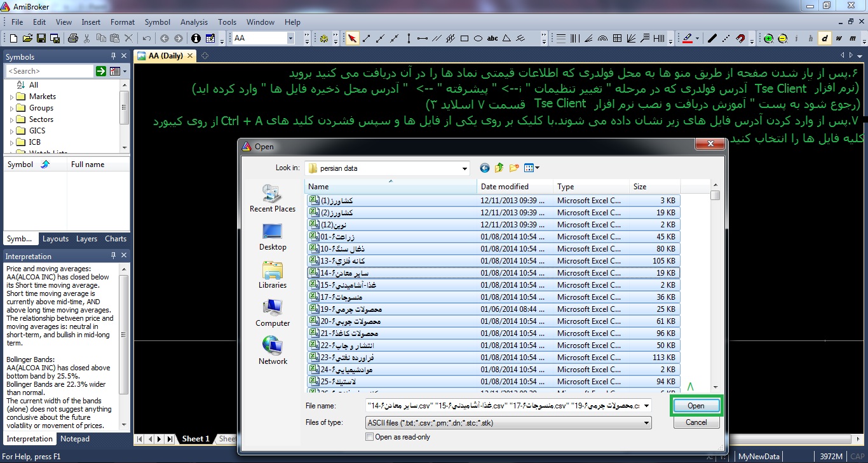Switch to the Notepad tab
The image size is (868, 463).
[x=75, y=439]
